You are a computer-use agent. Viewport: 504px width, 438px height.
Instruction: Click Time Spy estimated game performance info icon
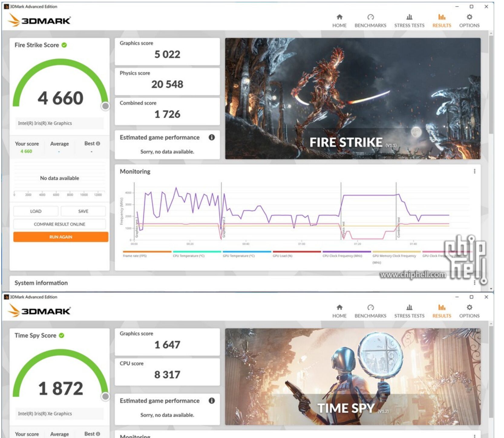[212, 400]
